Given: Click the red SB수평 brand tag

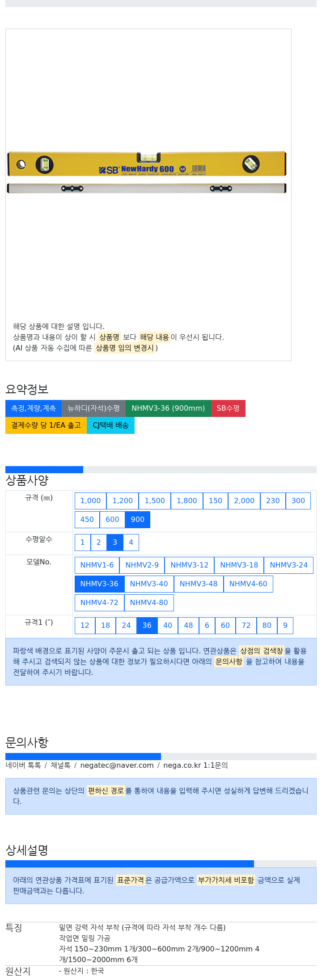Looking at the screenshot, I should click(228, 408).
